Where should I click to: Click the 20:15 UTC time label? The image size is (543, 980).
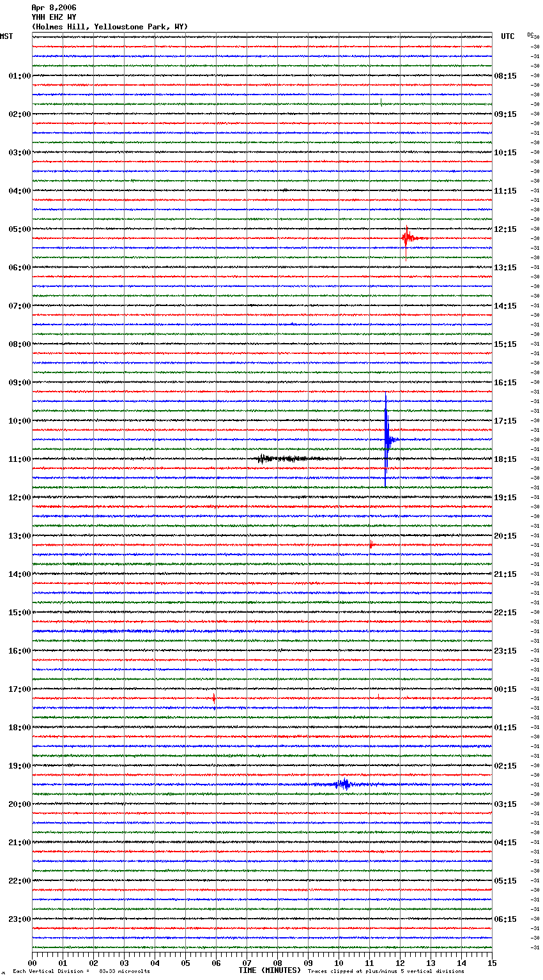pyautogui.click(x=505, y=536)
